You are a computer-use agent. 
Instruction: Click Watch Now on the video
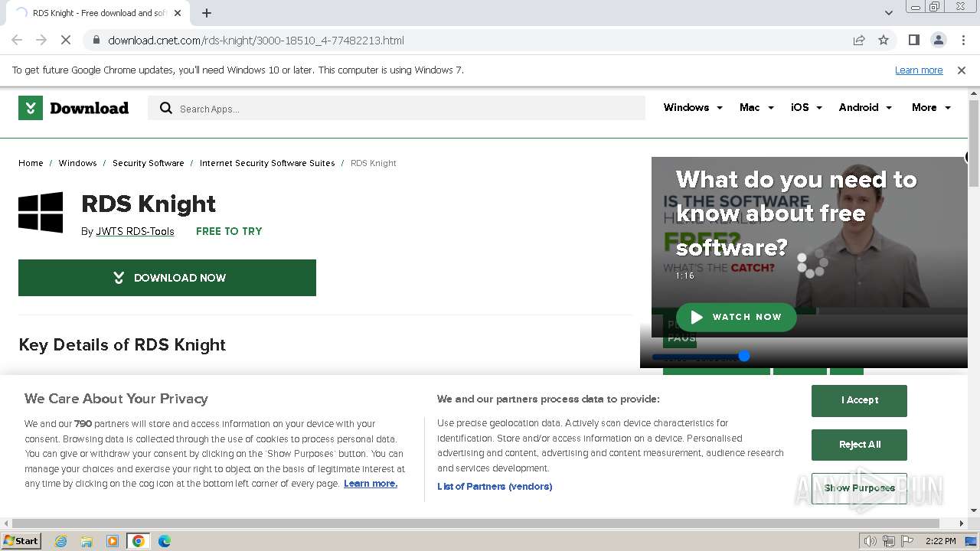pos(736,317)
